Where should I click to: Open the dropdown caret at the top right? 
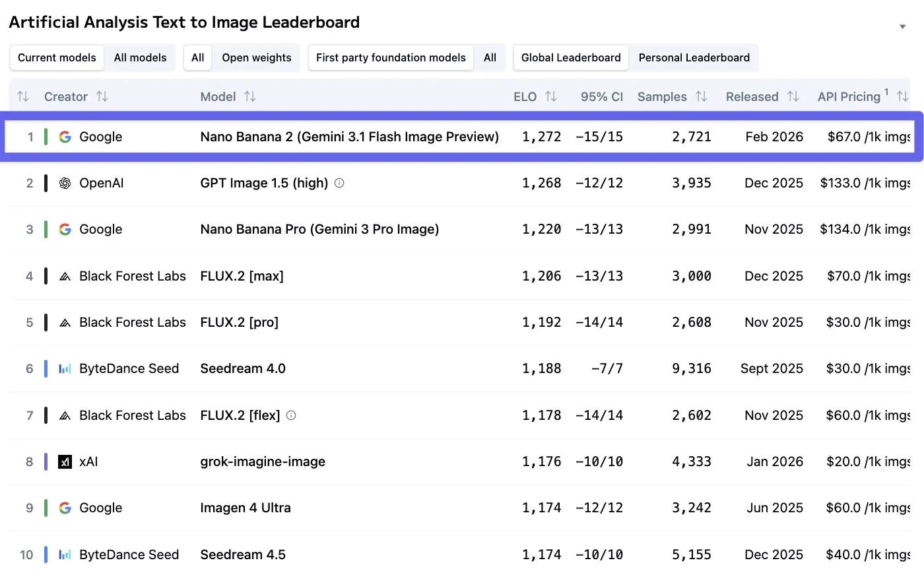point(902,26)
